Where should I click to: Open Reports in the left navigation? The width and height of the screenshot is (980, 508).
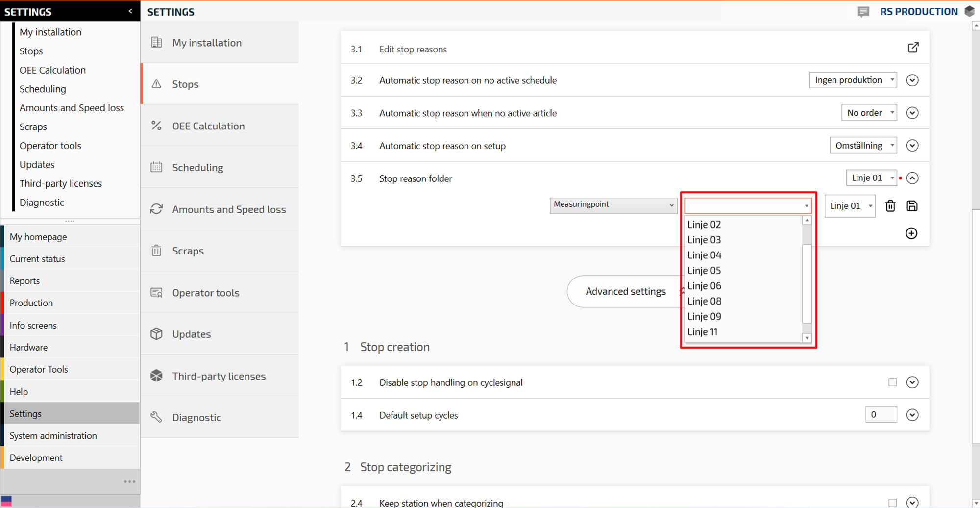point(24,281)
